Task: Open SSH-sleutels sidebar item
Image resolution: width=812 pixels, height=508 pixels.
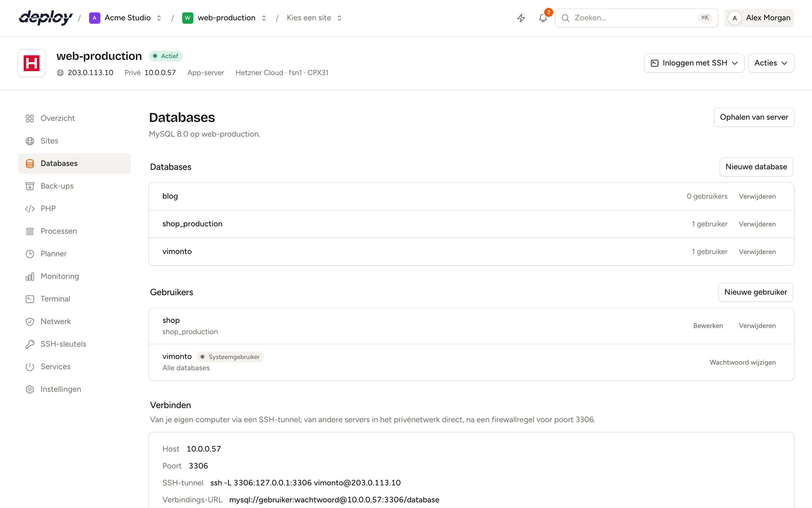Action: (74, 344)
